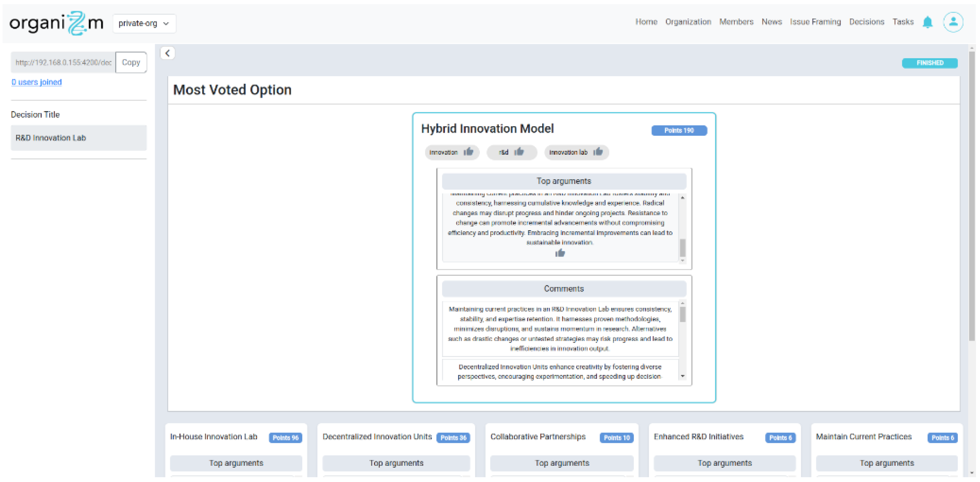Click the decision URL input field
Screen dimensions: 980x482
pos(63,62)
